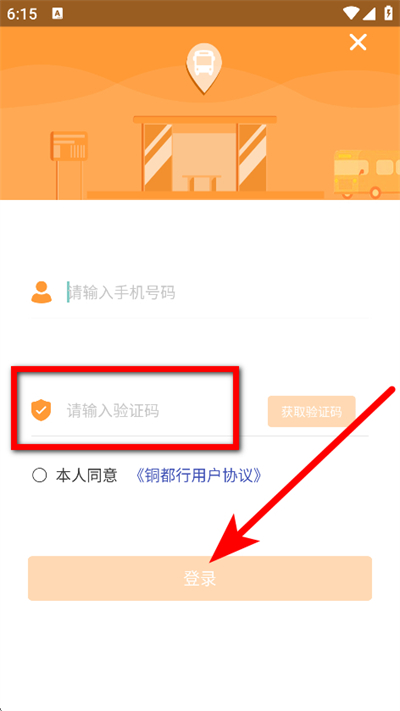Tap the battery status icon
This screenshot has width=400, height=711.
[388, 13]
